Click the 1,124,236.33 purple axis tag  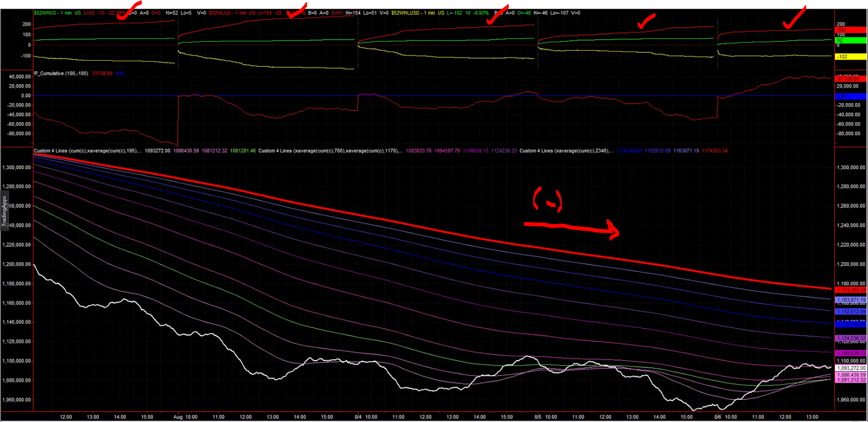point(851,338)
